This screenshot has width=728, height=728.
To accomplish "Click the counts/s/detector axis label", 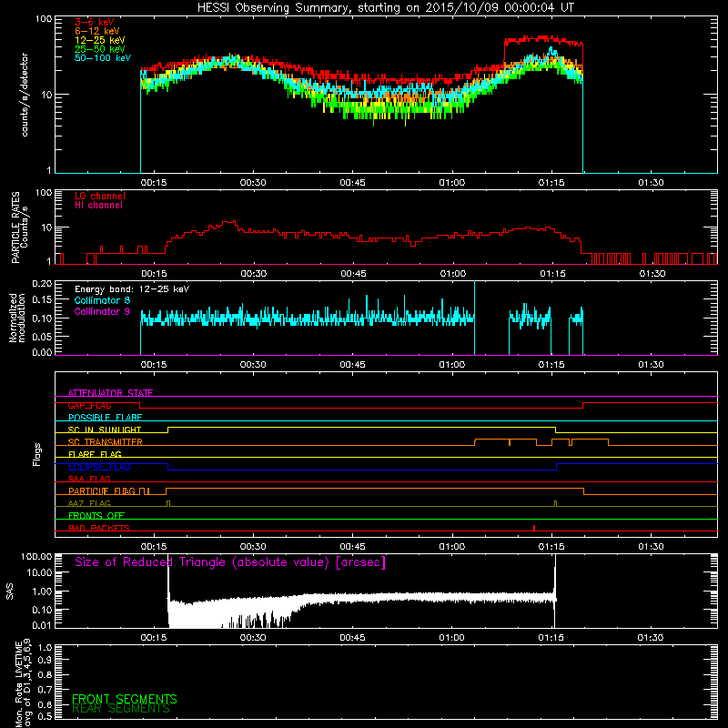I will click(25, 95).
